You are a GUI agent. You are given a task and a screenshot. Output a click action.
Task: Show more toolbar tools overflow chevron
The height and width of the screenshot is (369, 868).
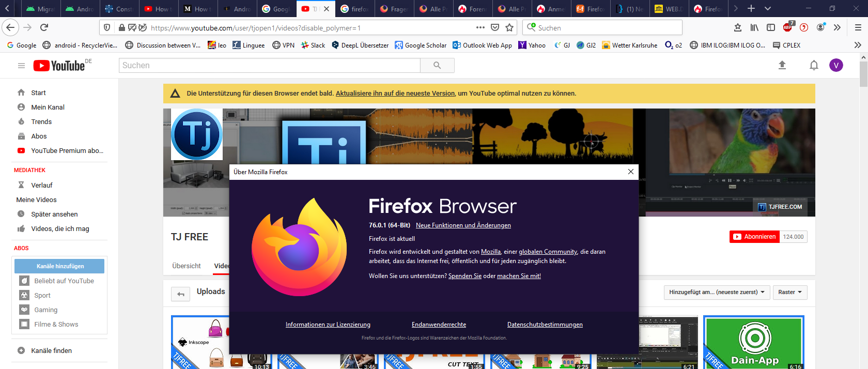pos(837,27)
